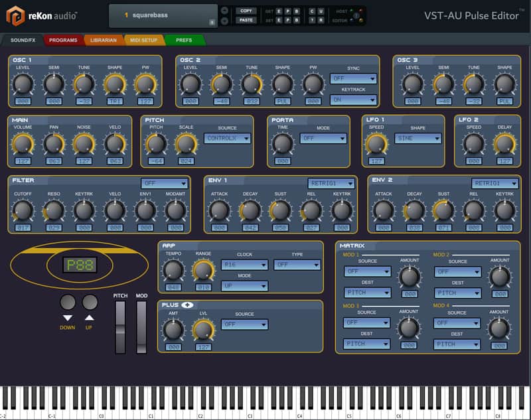
Task: Open the PREFS tab
Action: [x=184, y=40]
